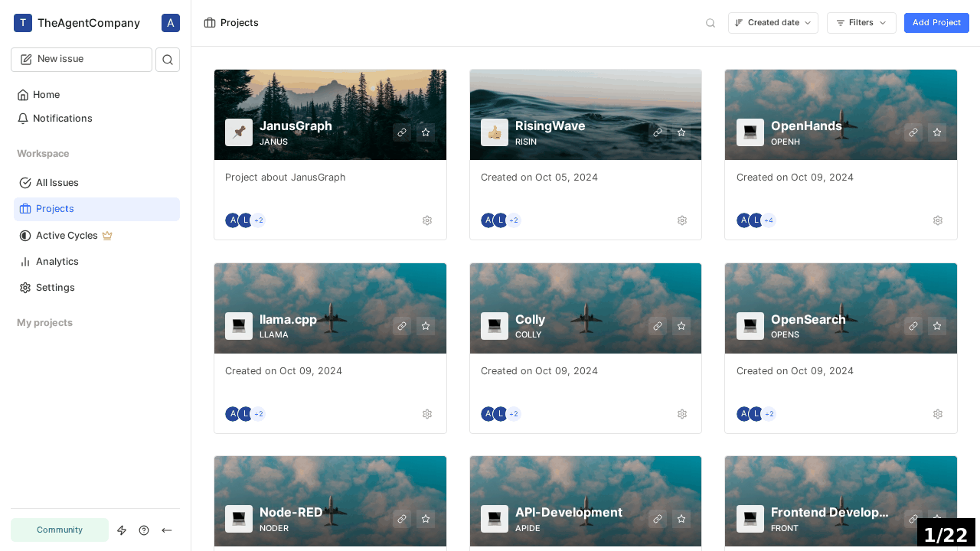Star the JanusGraph project as favorite
The height and width of the screenshot is (551, 980).
[x=426, y=132]
